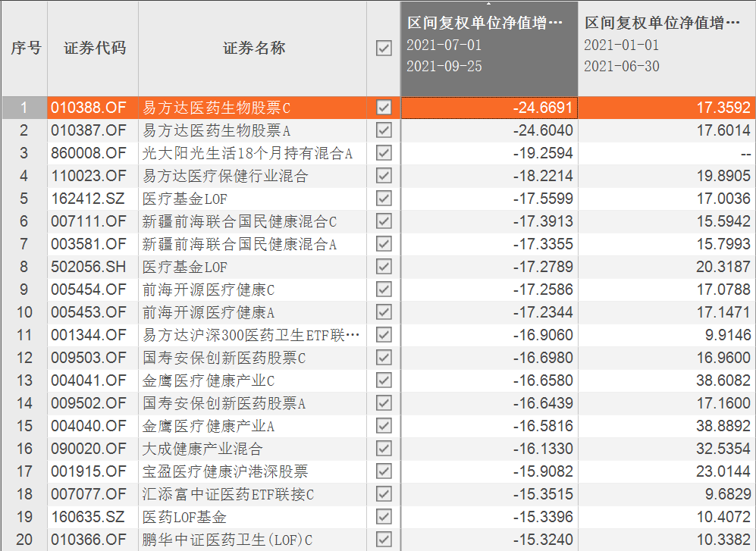Open fund 国寿安保创新医药股票C
This screenshot has height=551, width=756.
coord(224,358)
